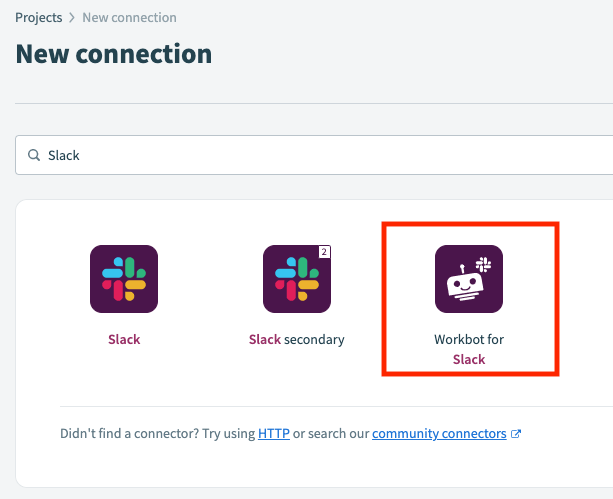Select the Slack connector icon
Screen dimensions: 613x499
[124, 279]
